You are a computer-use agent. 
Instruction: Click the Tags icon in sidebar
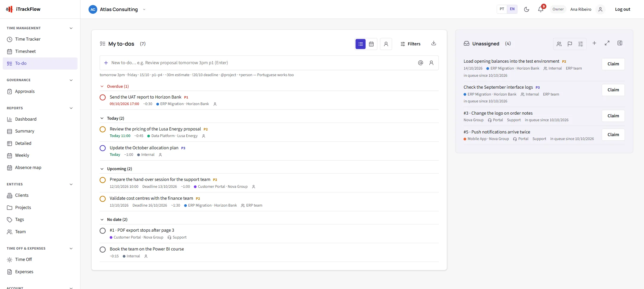click(x=10, y=220)
